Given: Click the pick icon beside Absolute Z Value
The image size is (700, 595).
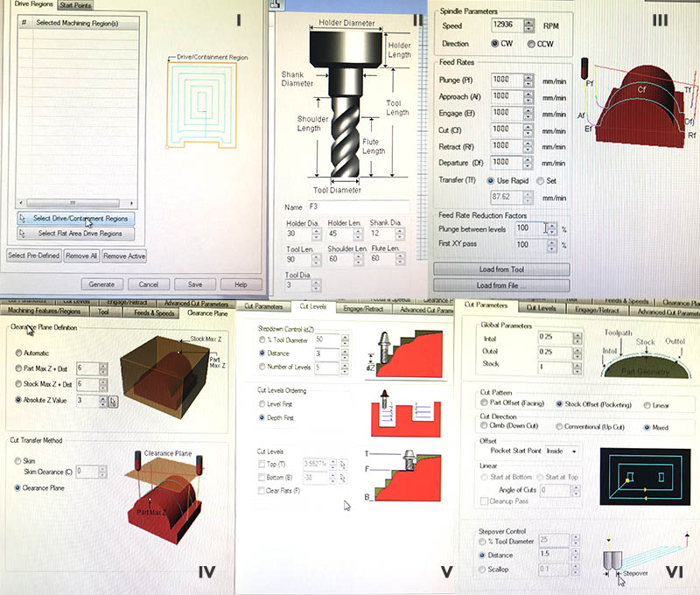Looking at the screenshot, I should point(113,402).
